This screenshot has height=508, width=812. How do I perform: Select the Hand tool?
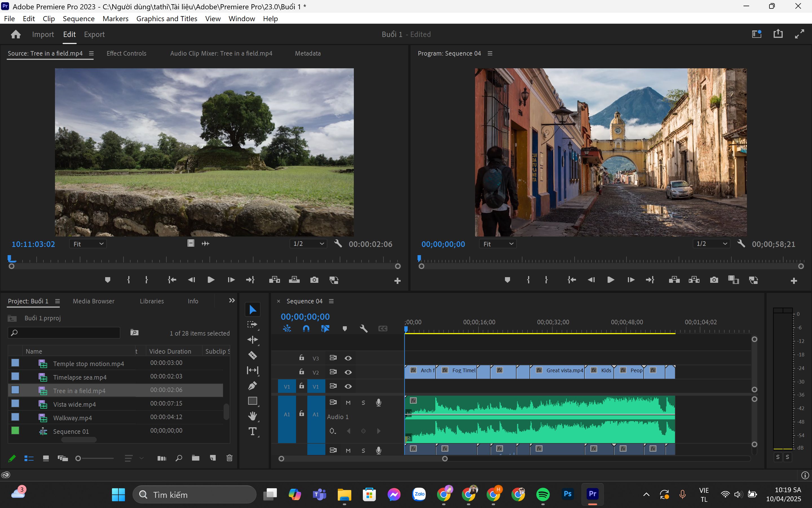point(252,416)
